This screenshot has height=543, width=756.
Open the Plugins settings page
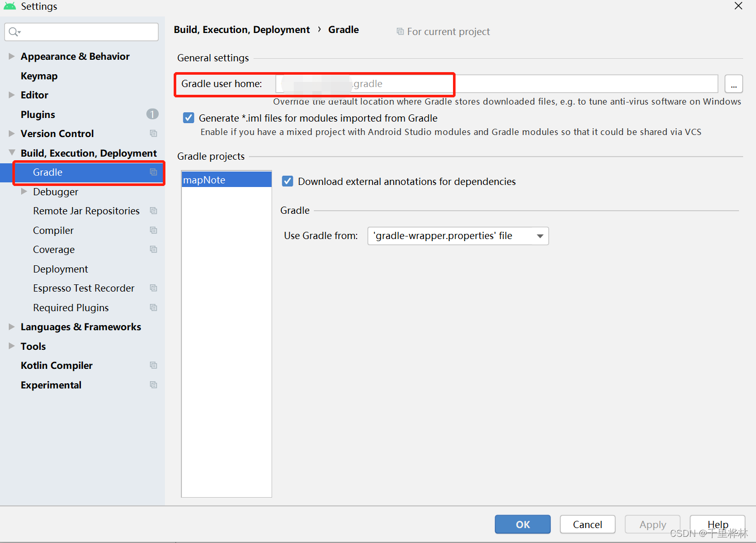38,114
